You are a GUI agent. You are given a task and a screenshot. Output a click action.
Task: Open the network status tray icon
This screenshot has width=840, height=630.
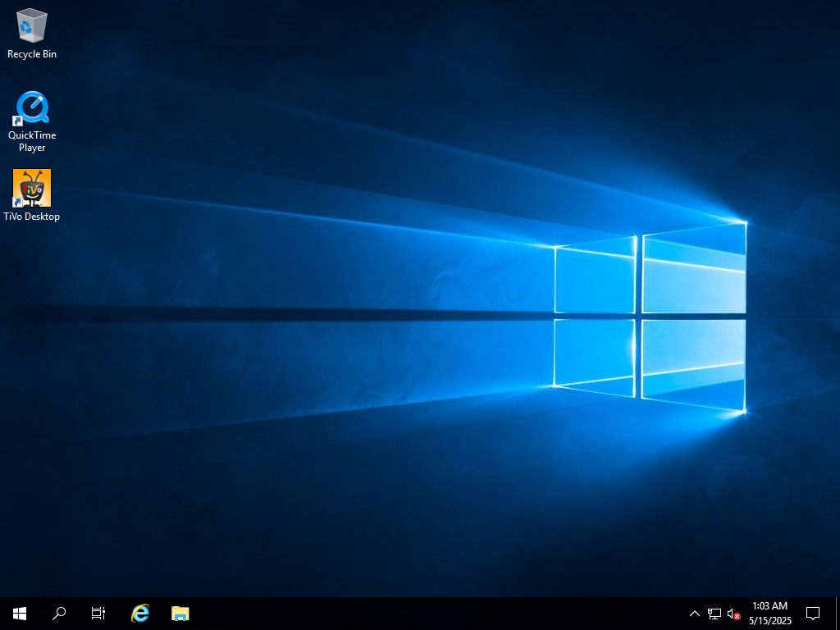pos(714,614)
